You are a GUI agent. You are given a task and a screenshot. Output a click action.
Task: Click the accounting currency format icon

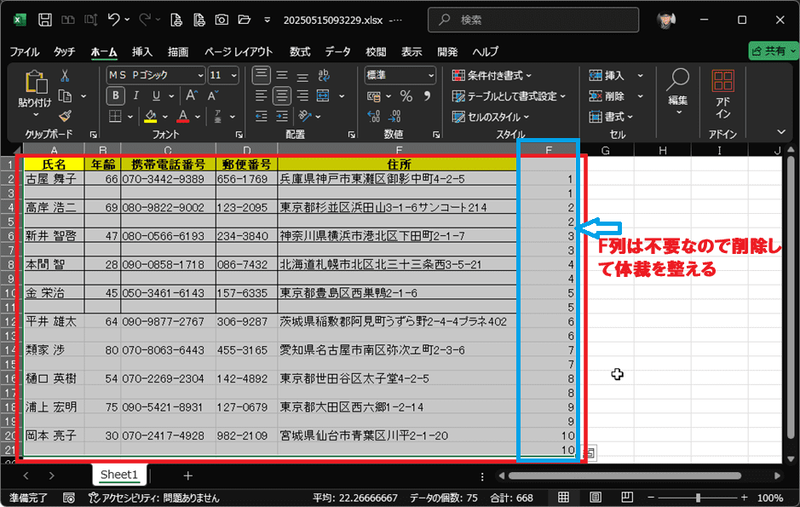point(374,96)
